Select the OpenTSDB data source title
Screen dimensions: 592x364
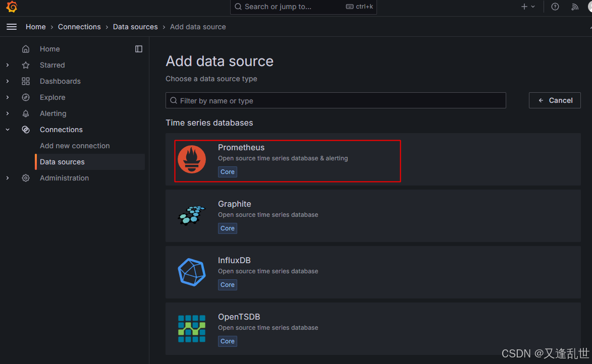tap(239, 317)
